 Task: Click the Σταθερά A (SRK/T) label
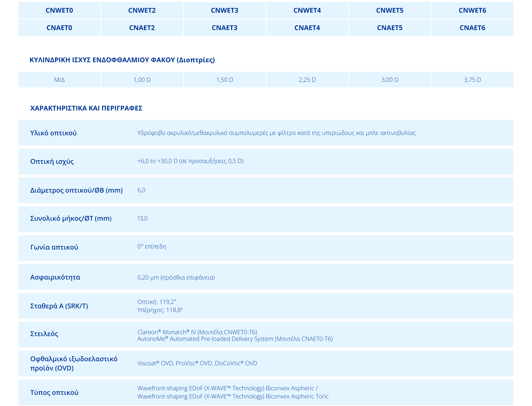(59, 306)
